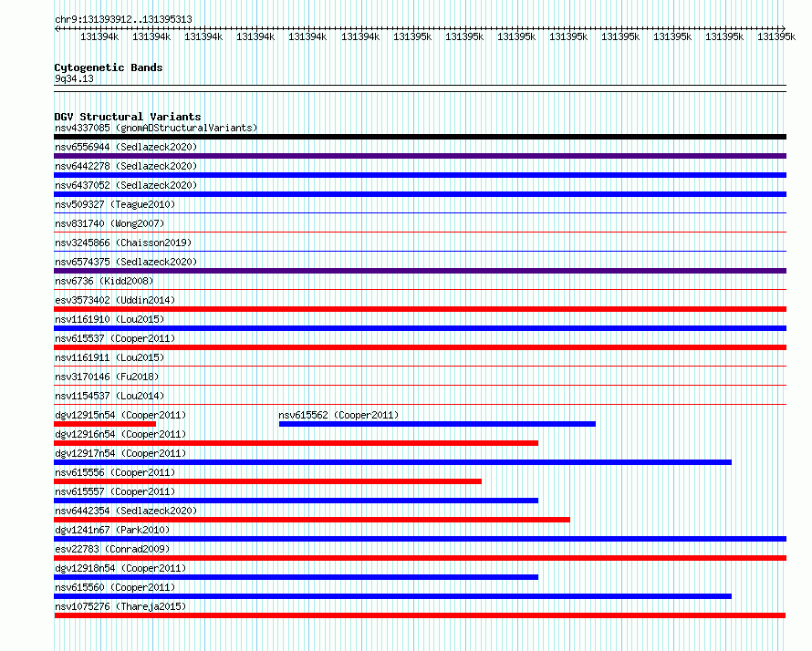
Task: Open the nsv615562 (Cooper2011) label
Action: (x=338, y=415)
